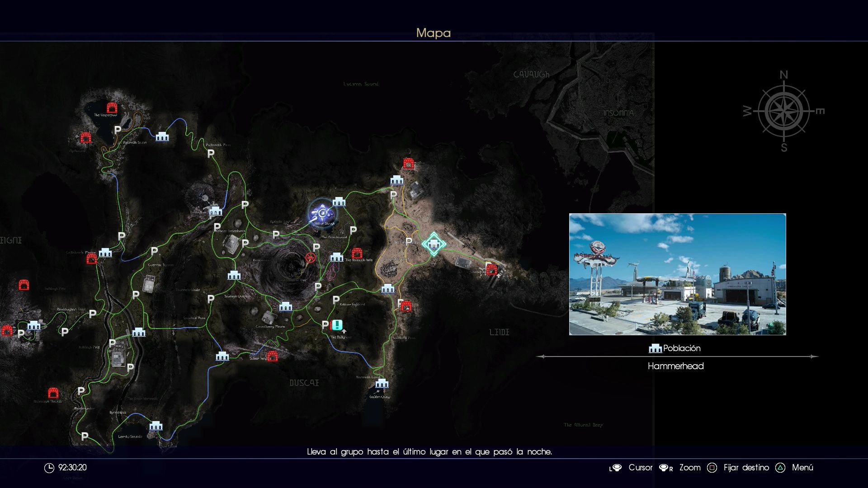Select the Malmalam Thicket dungeon icon
Viewport: 868px width, 488px height.
click(53, 392)
